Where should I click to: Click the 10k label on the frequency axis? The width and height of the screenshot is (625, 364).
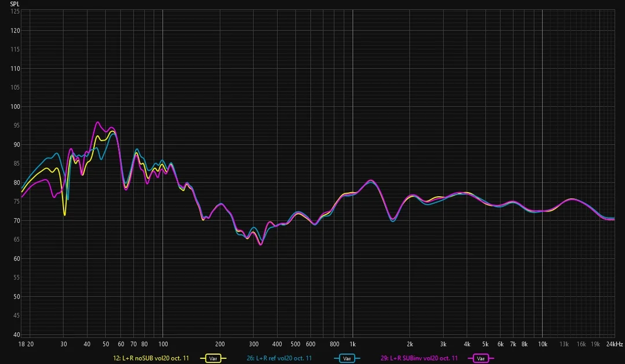pos(542,344)
